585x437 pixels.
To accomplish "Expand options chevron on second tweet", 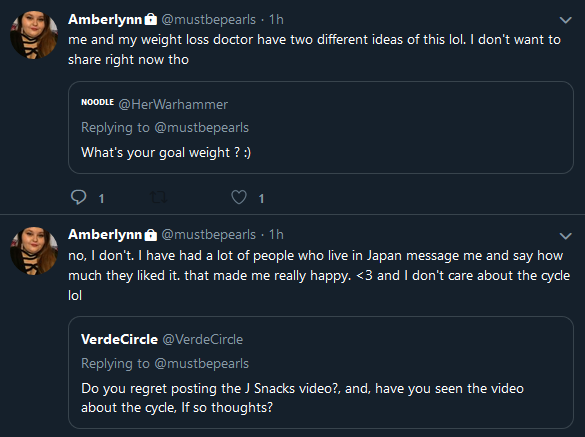I will point(566,236).
